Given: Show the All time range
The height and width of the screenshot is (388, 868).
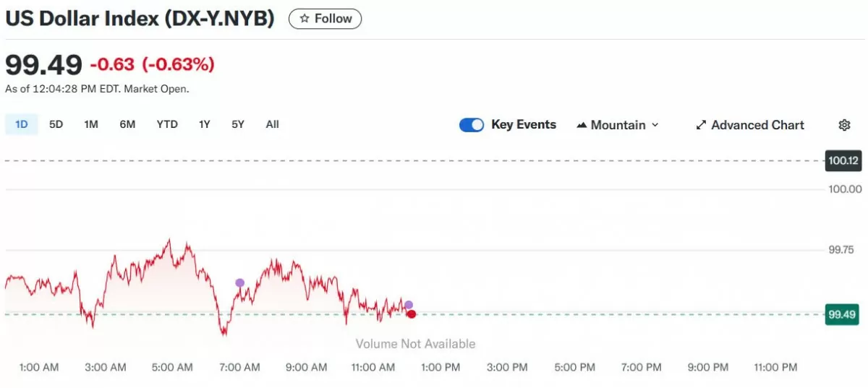Looking at the screenshot, I should [272, 124].
